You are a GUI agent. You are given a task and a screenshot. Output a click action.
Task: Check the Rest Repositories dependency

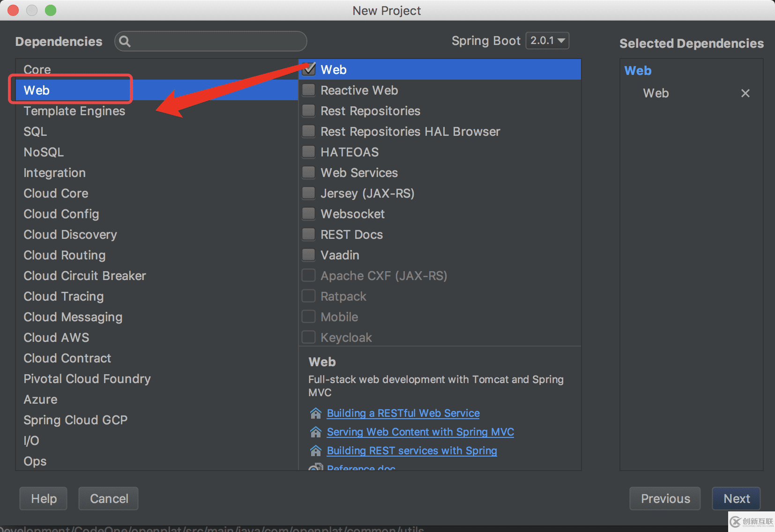309,111
